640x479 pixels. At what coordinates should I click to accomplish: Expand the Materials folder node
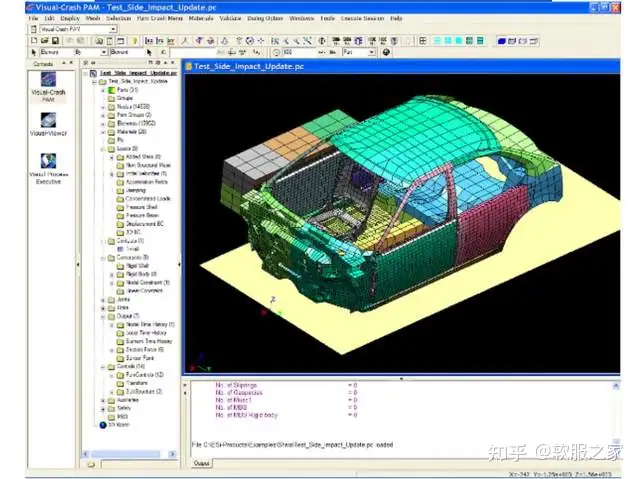coord(103,132)
